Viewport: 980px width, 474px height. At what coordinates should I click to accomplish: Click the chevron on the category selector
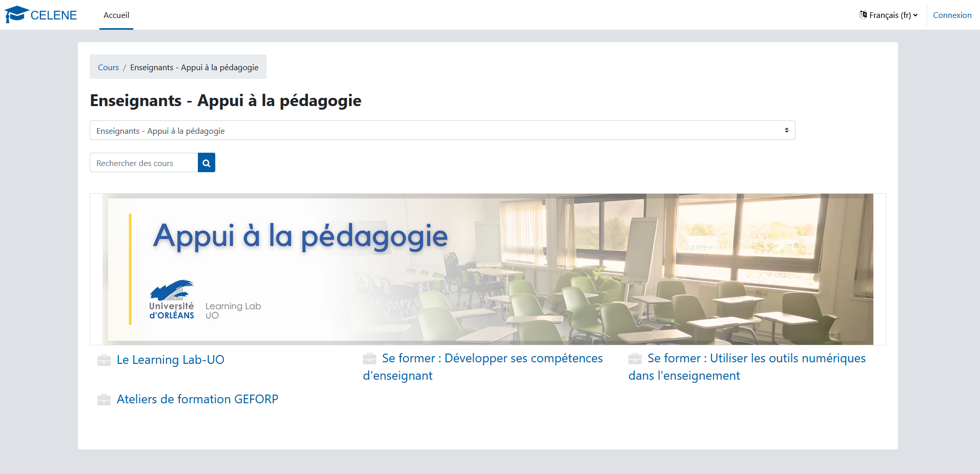(x=787, y=130)
